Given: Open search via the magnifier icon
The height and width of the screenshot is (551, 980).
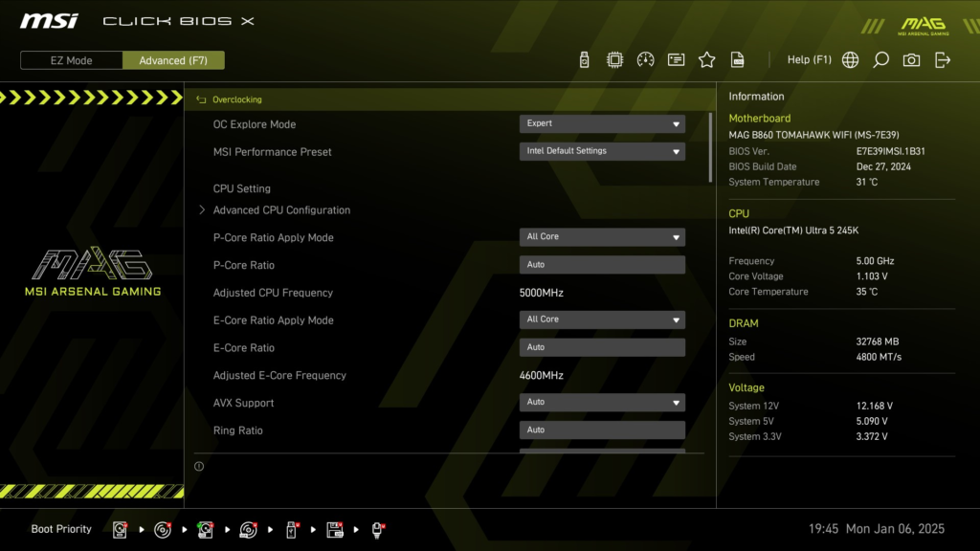Looking at the screenshot, I should 880,59.
